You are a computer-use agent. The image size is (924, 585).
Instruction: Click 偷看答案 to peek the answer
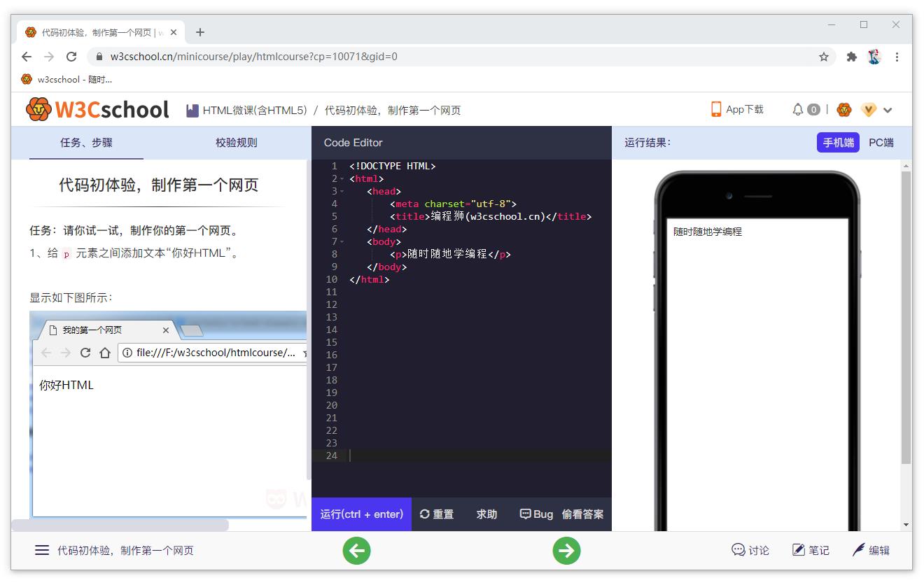pos(583,514)
